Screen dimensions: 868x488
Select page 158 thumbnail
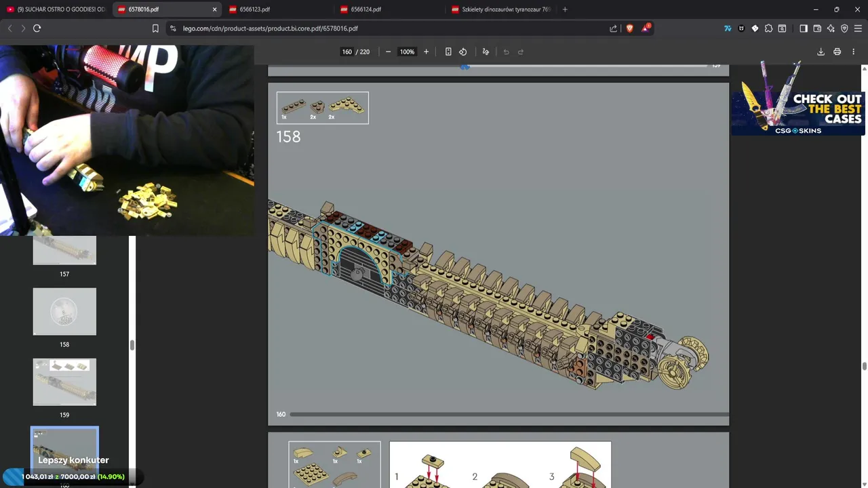pos(64,311)
